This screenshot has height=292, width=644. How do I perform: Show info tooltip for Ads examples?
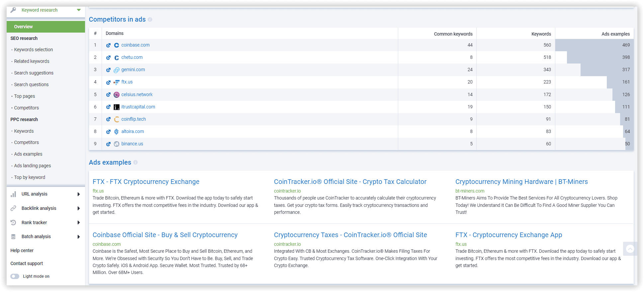136,162
